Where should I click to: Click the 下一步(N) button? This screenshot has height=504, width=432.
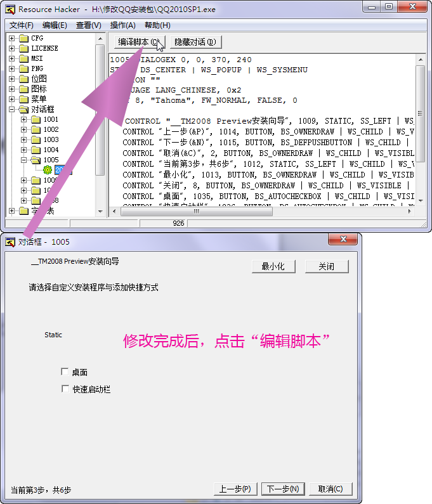pos(283,489)
